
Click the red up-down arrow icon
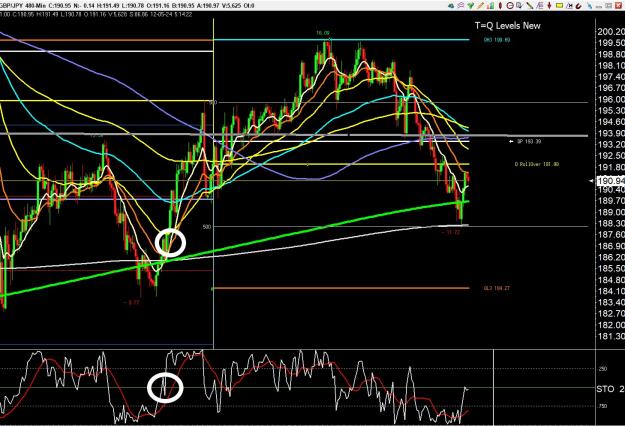(x=549, y=6)
